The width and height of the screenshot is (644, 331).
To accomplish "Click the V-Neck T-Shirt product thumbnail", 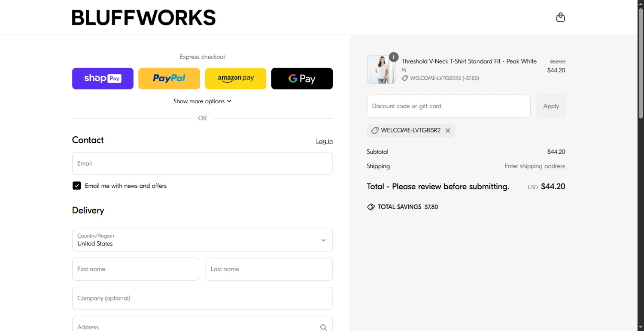I will 381,70.
